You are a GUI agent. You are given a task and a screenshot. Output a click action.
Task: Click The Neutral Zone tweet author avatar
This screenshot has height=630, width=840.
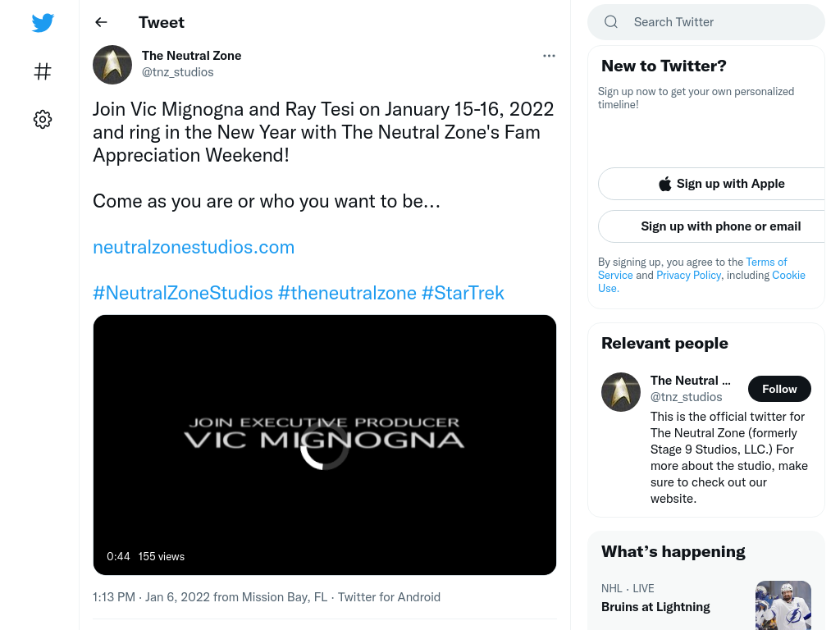(112, 64)
